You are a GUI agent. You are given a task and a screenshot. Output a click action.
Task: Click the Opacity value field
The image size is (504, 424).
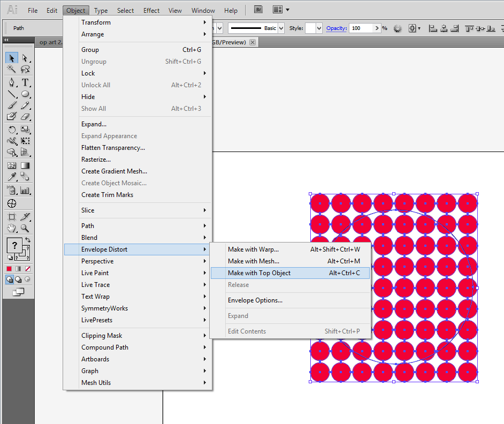[361, 28]
